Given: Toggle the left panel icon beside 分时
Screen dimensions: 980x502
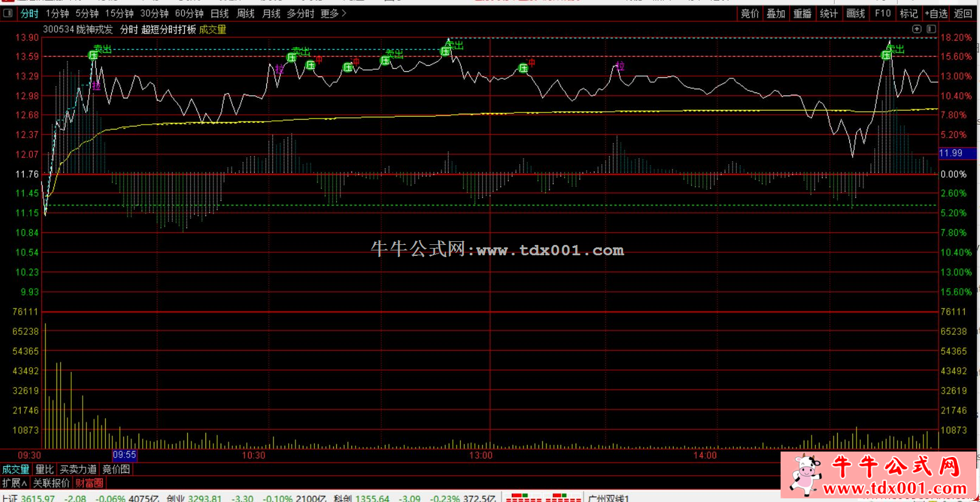Looking at the screenshot, I should (x=8, y=13).
